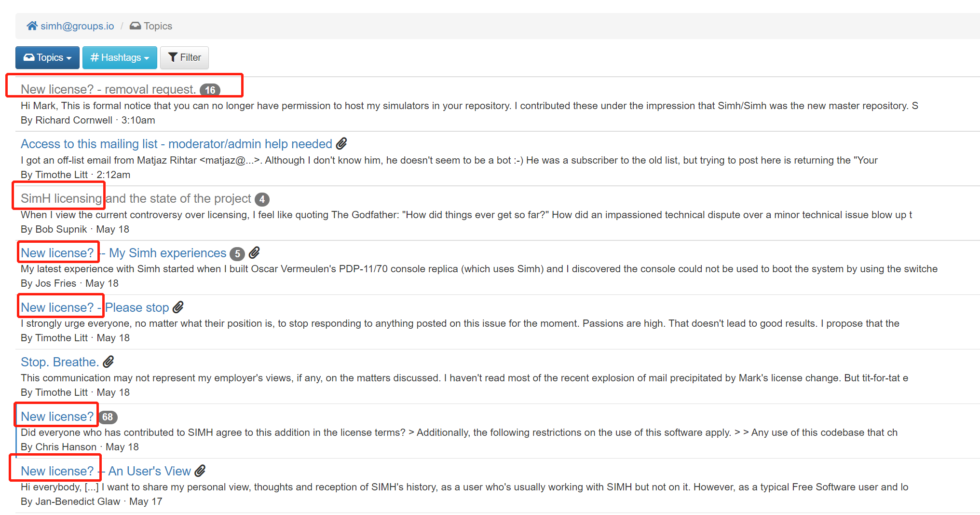Click the home icon beside simh@groups.io
The image size is (980, 515).
tap(32, 26)
